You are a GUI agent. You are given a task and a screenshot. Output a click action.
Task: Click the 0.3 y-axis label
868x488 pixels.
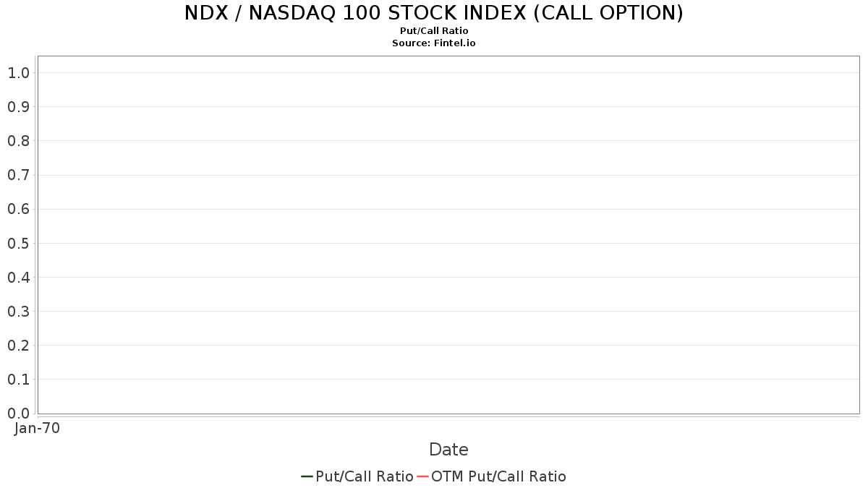point(18,311)
